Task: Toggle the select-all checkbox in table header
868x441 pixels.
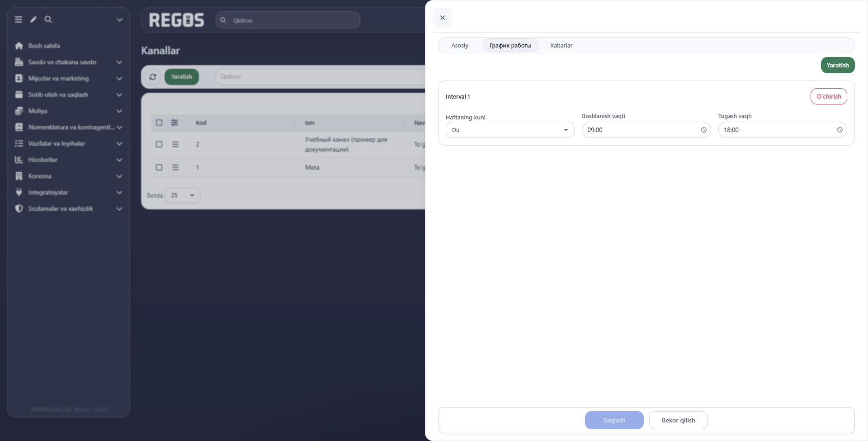Action: (x=159, y=123)
